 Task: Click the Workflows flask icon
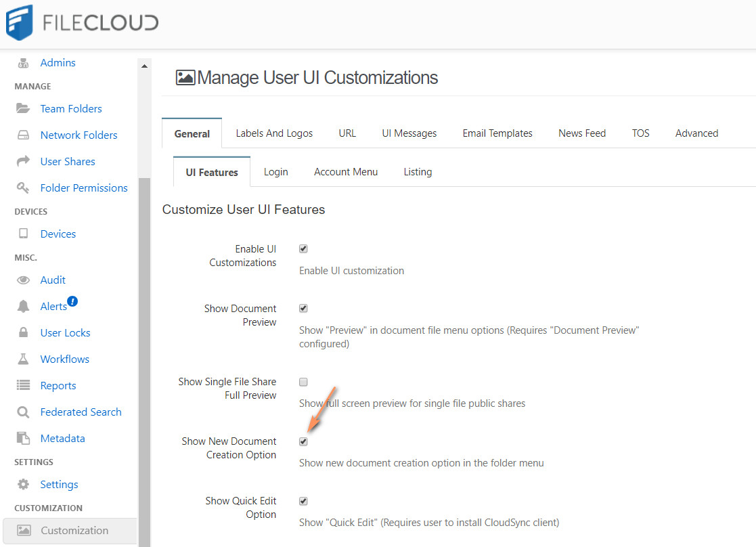click(23, 359)
